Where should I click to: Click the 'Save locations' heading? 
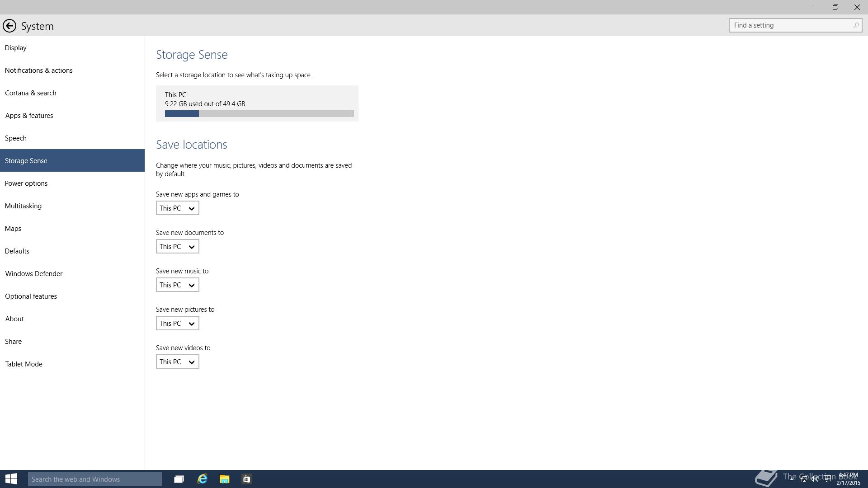(x=192, y=145)
